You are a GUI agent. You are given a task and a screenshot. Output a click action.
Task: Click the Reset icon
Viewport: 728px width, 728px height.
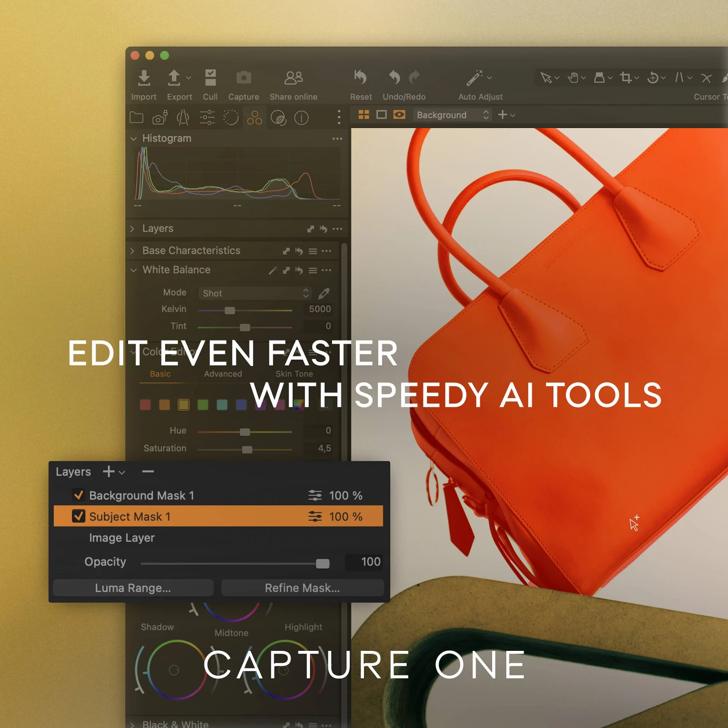click(x=361, y=78)
